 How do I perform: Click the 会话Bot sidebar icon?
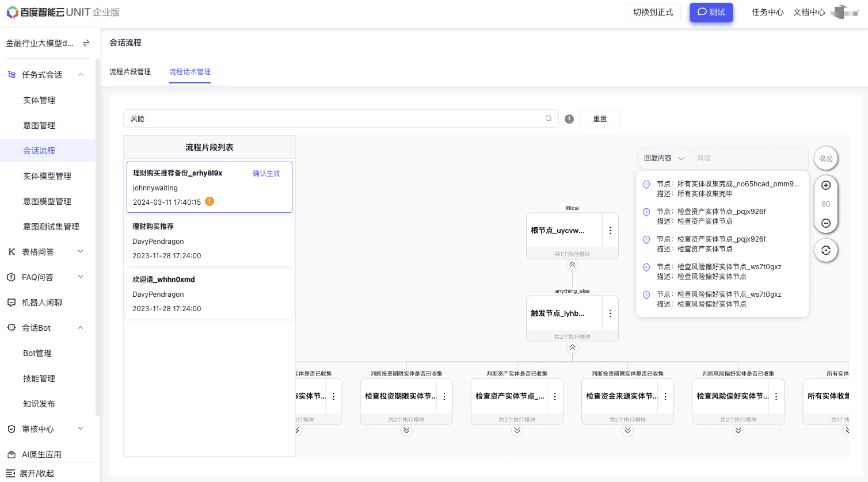12,328
